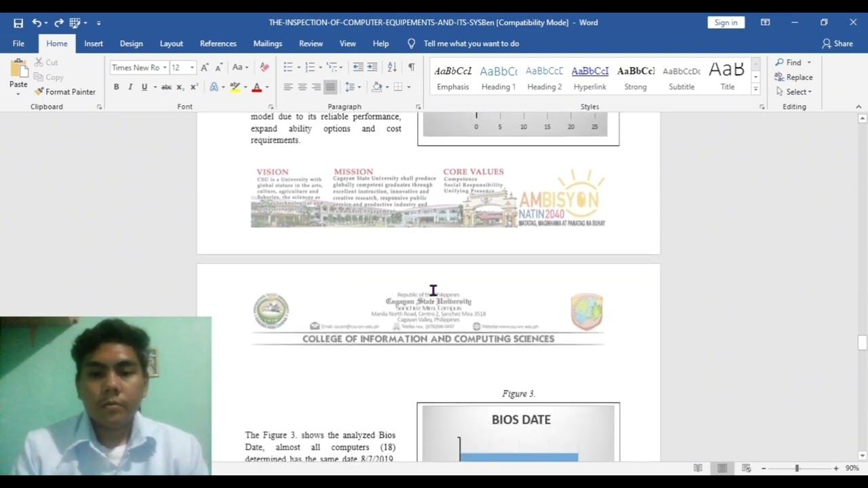Click the Sign in button
Screen dimensions: 868x488
(x=726, y=22)
